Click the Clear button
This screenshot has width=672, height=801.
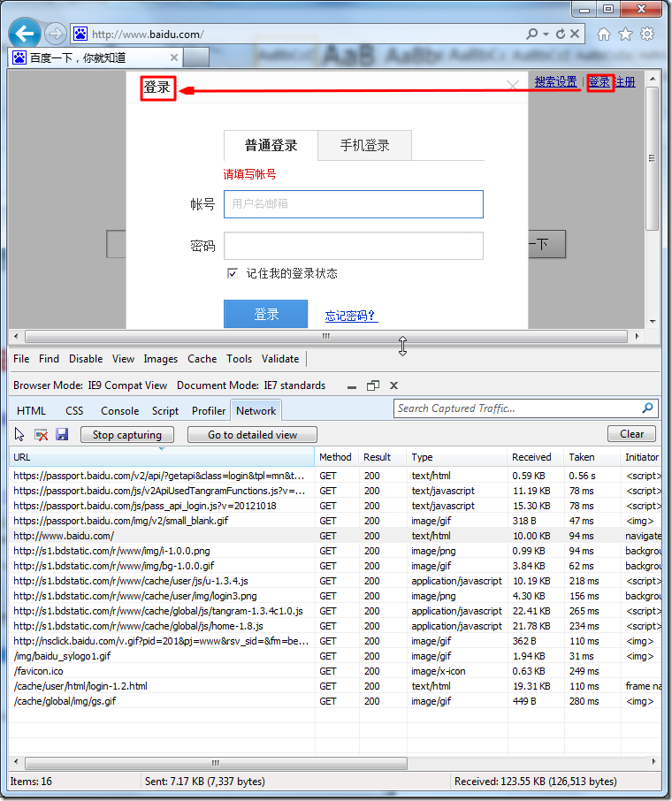click(x=631, y=434)
